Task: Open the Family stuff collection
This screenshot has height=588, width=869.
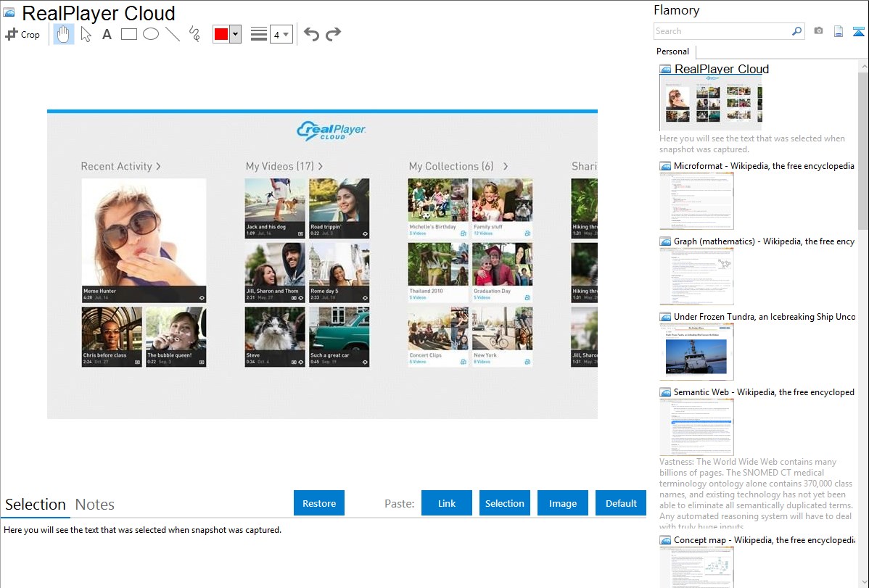Action: pyautogui.click(x=502, y=208)
